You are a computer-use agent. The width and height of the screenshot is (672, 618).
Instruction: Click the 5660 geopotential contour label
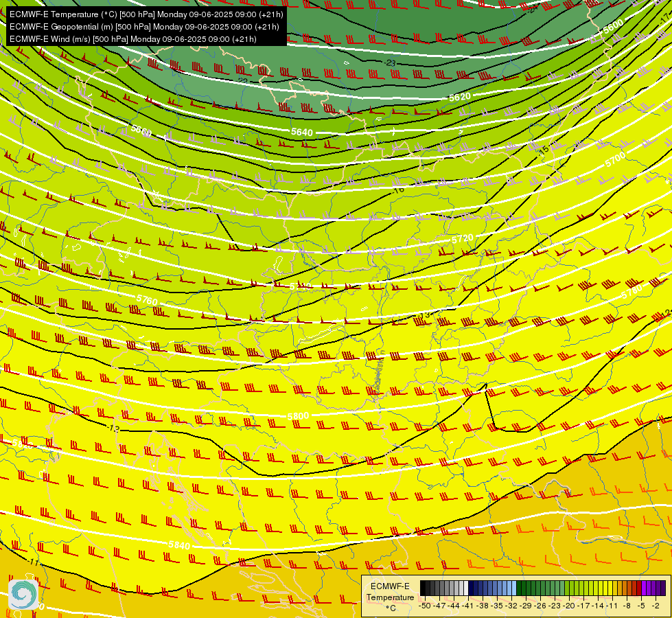tap(141, 130)
